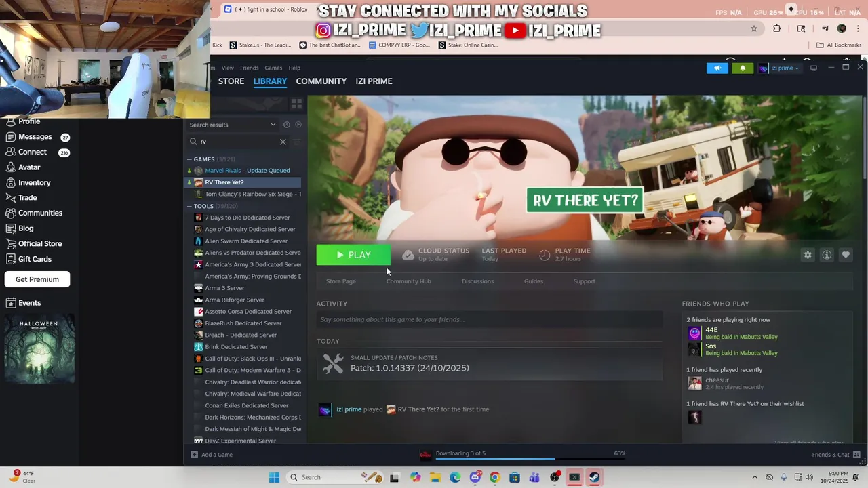868x488 pixels.
Task: Toggle library grid view icon
Action: (296, 104)
